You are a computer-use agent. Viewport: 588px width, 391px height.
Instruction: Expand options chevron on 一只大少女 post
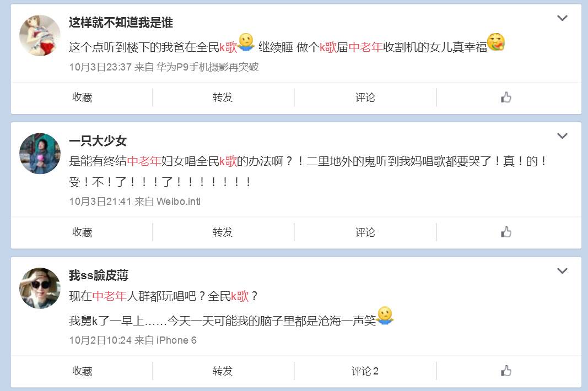tap(562, 135)
